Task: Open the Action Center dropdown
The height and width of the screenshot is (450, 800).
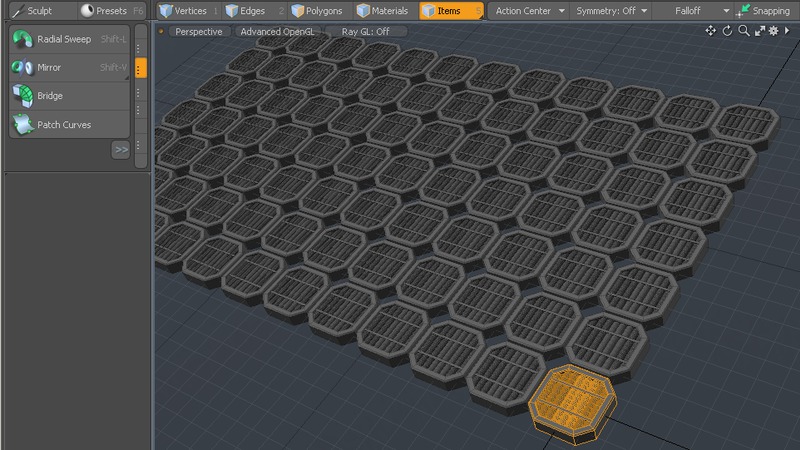Action: pyautogui.click(x=530, y=11)
